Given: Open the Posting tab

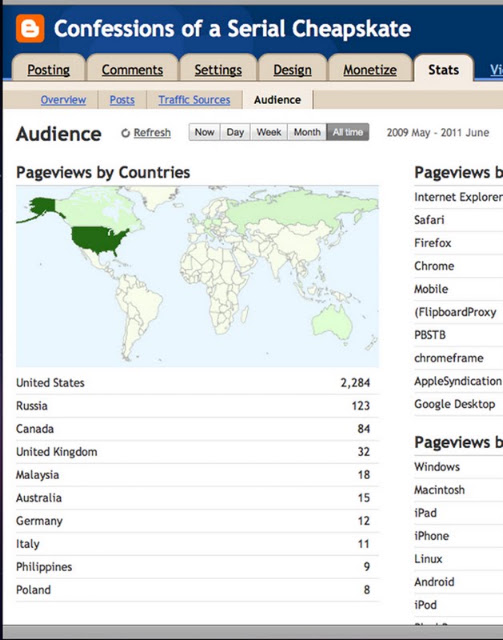Looking at the screenshot, I should point(49,70).
